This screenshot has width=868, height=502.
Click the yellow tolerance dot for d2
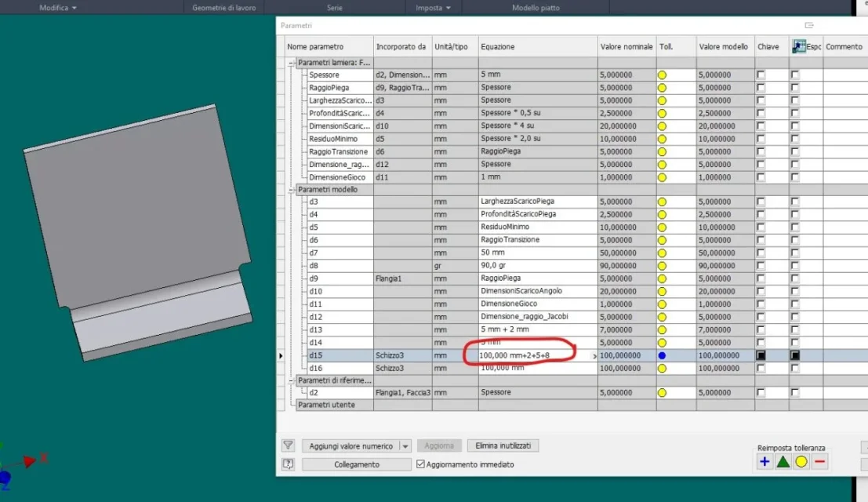(662, 392)
